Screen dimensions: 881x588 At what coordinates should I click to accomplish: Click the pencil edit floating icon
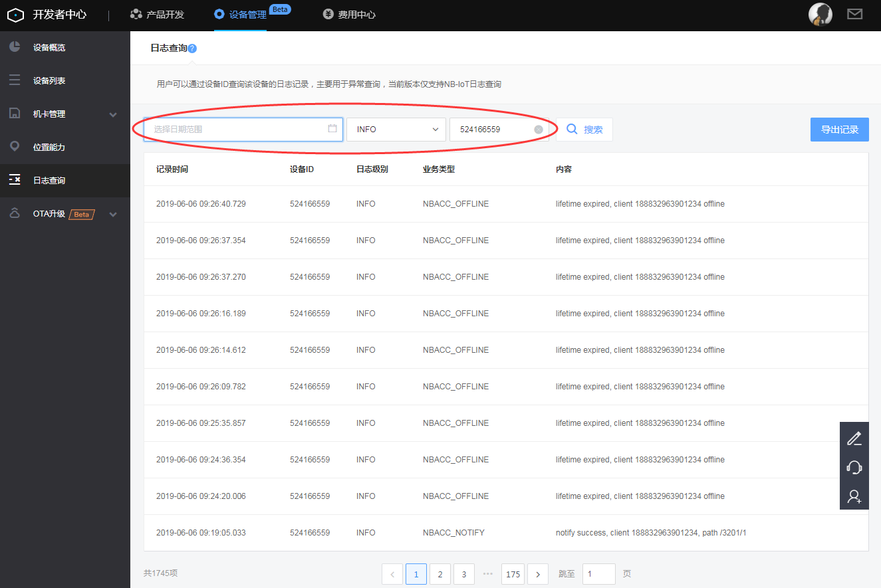click(854, 439)
